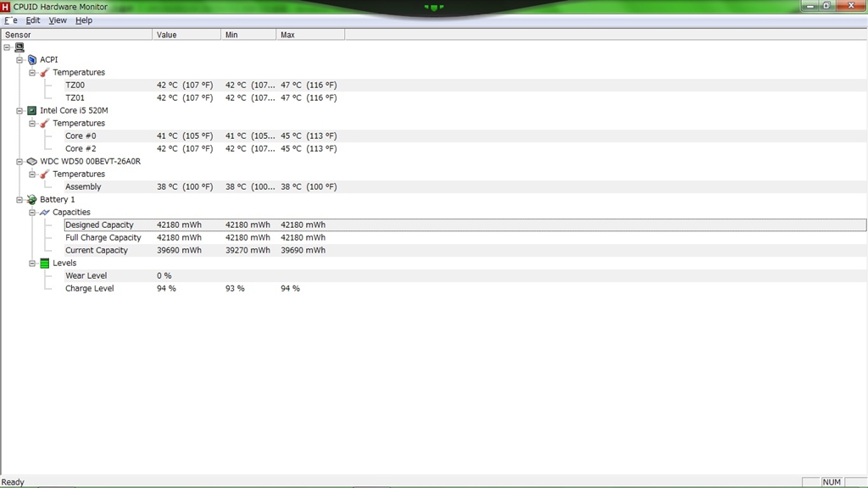Select the Core #0 row
The width and height of the screenshot is (868, 488).
point(465,136)
